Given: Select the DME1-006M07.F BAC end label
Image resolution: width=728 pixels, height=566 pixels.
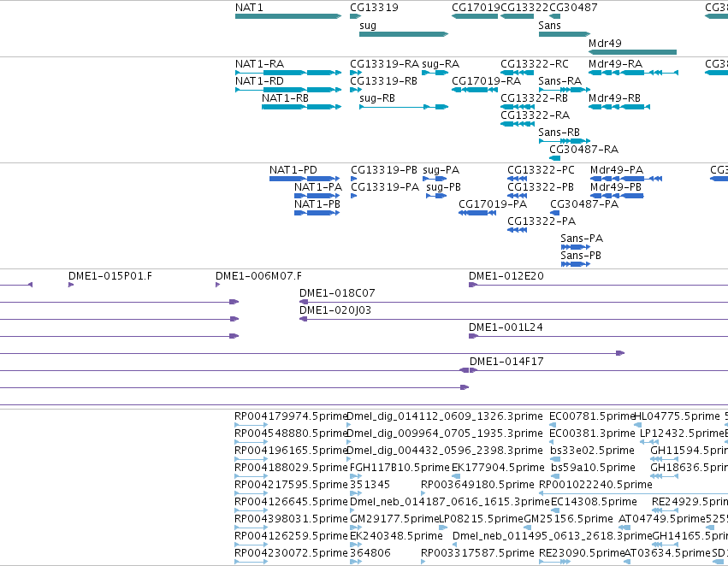Looking at the screenshot, I should pos(258,276).
